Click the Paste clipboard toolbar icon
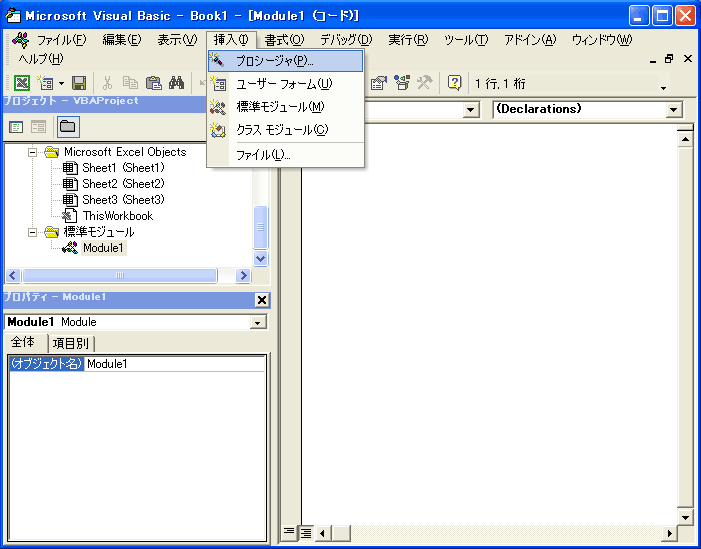 (153, 83)
